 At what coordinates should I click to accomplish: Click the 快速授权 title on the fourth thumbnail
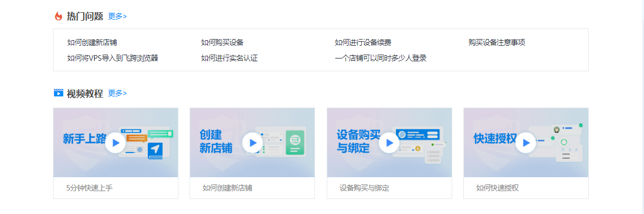click(x=495, y=139)
